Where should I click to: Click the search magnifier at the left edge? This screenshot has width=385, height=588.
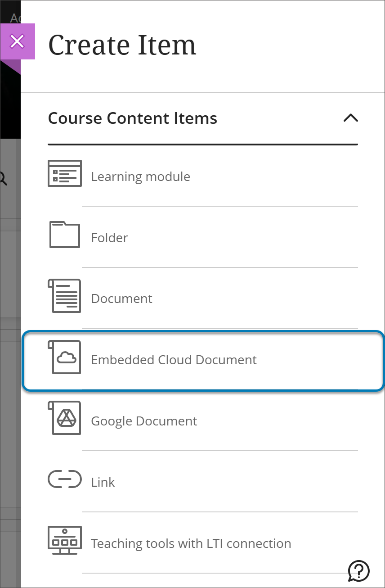[x=3, y=178]
